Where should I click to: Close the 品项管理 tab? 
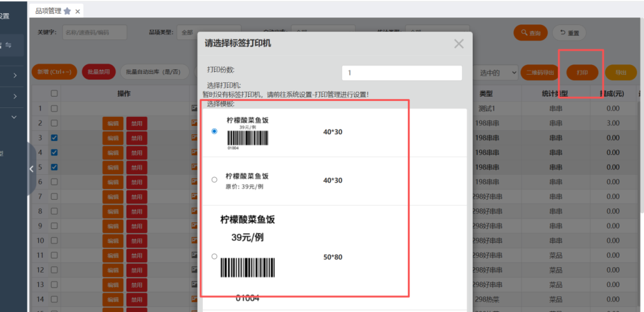78,11
